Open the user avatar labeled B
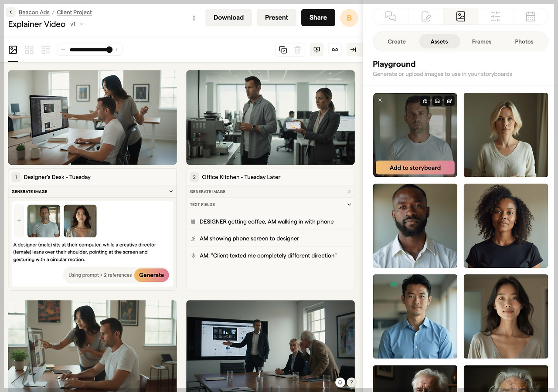This screenshot has height=392, width=558. point(349,18)
